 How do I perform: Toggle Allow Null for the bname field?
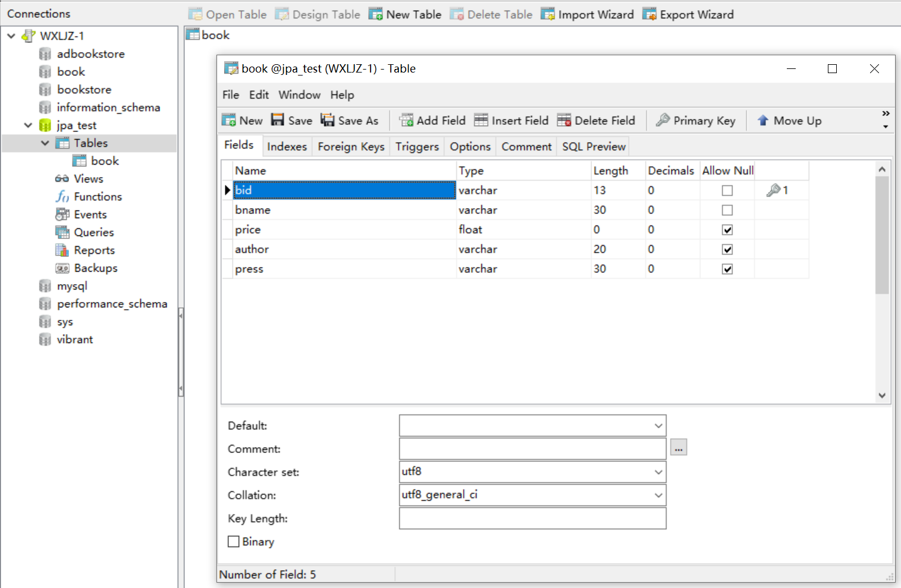coord(727,210)
